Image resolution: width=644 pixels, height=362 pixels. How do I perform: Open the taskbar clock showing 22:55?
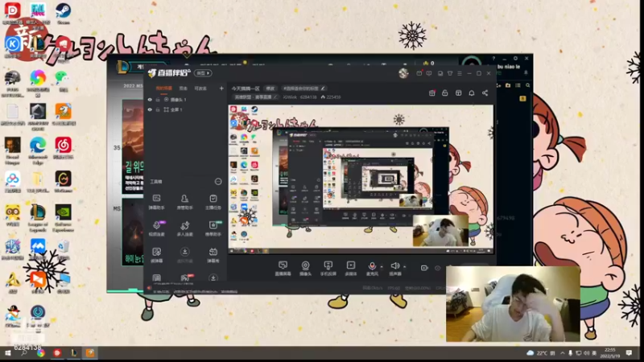pos(610,353)
